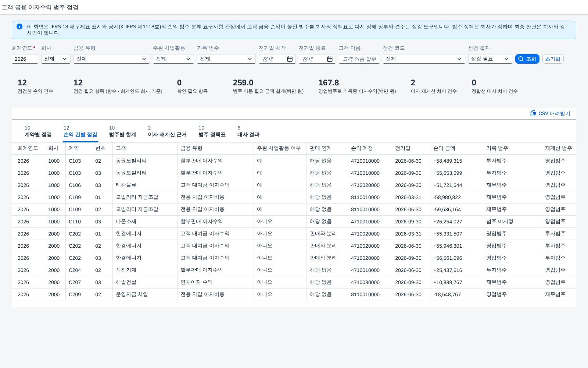
Task: Expand the 회사 dropdown filter
Action: click(55, 59)
